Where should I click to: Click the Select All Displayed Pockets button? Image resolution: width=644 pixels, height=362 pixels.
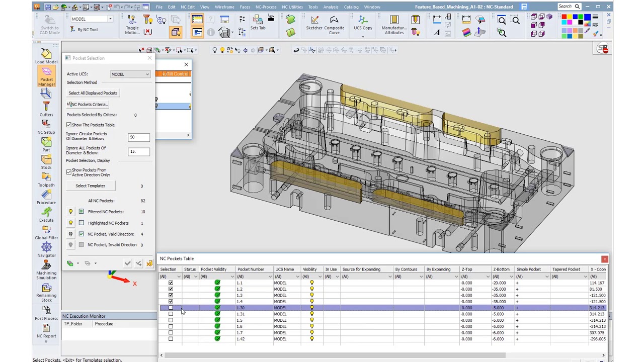click(93, 93)
